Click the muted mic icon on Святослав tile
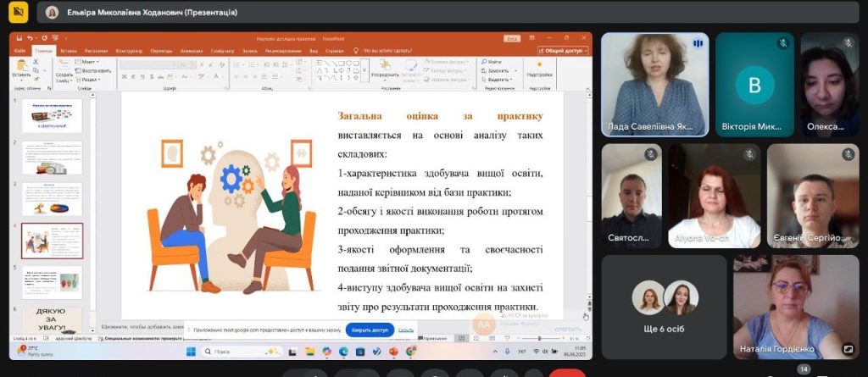 click(x=650, y=154)
